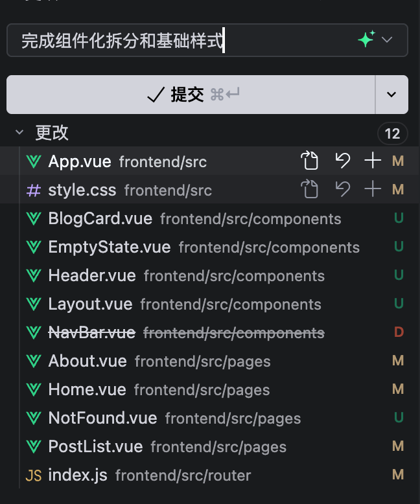420x504 pixels.
Task: Select deleted NavBar.vue entry
Action: 213,332
